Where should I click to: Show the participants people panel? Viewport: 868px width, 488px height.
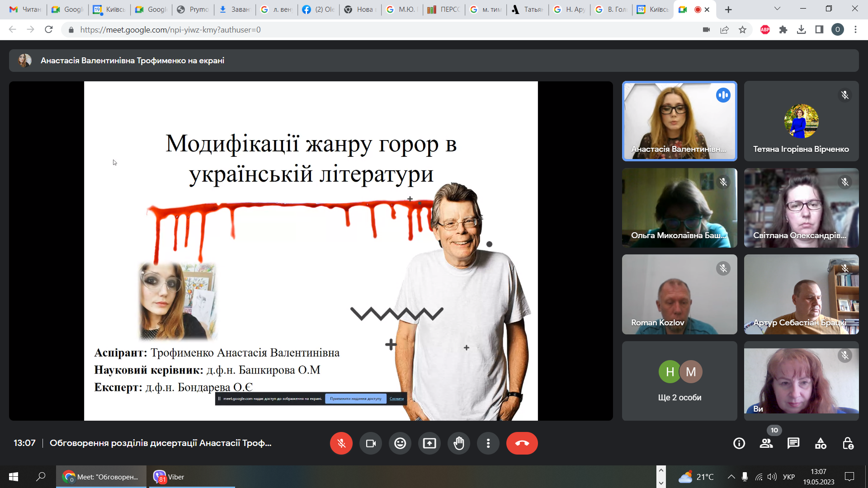click(x=766, y=443)
